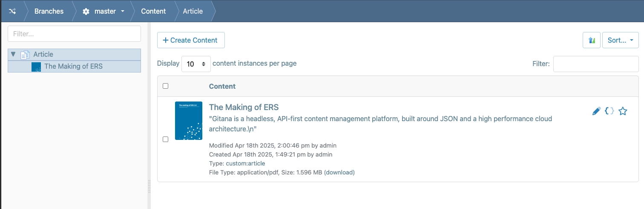Collapse the Article tree node

tap(13, 54)
